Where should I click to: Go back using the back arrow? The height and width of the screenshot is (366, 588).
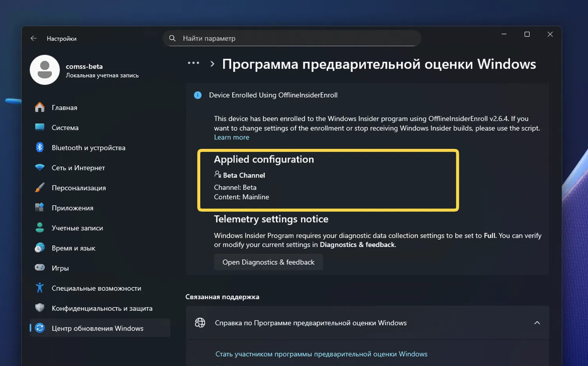point(34,38)
